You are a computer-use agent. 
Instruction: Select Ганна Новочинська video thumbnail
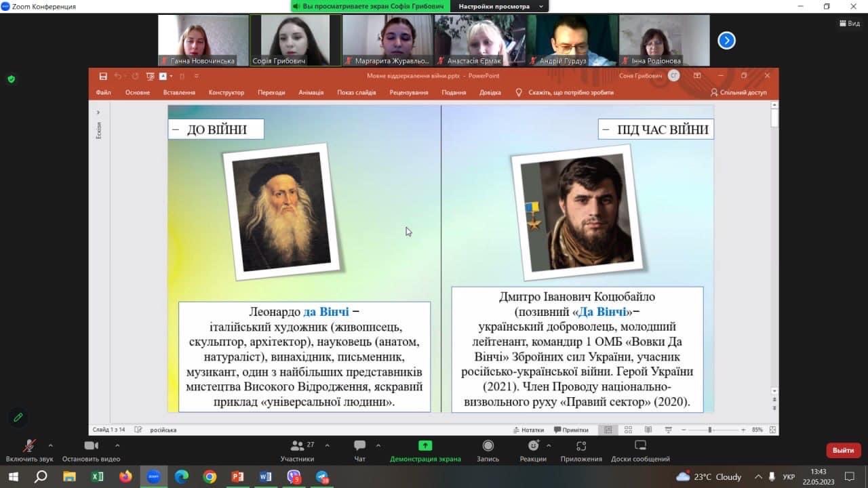(203, 40)
